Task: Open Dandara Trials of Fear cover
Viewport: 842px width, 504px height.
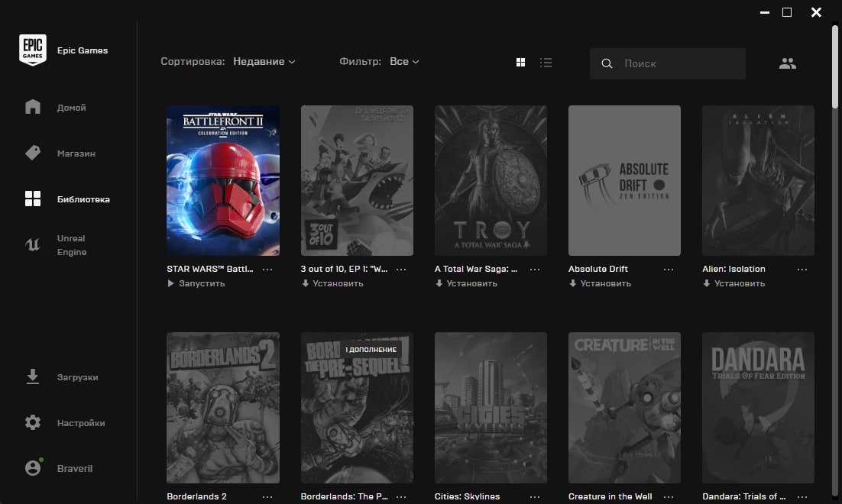Action: (758, 408)
